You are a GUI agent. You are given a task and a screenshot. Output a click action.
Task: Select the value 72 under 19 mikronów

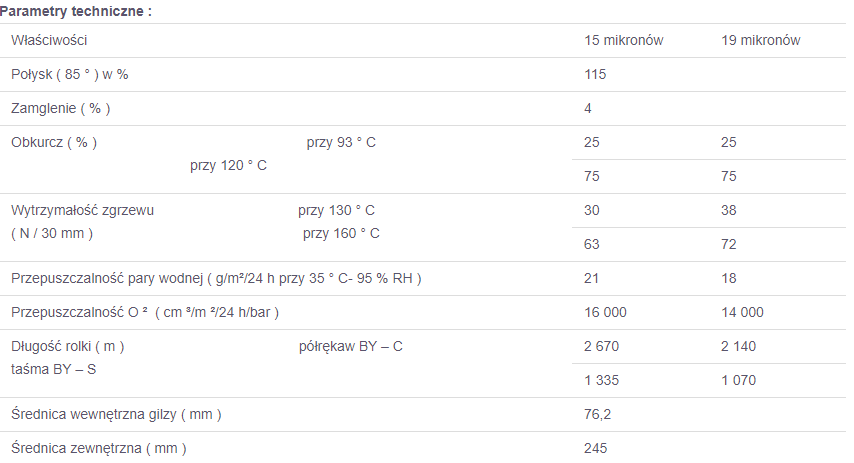729,244
